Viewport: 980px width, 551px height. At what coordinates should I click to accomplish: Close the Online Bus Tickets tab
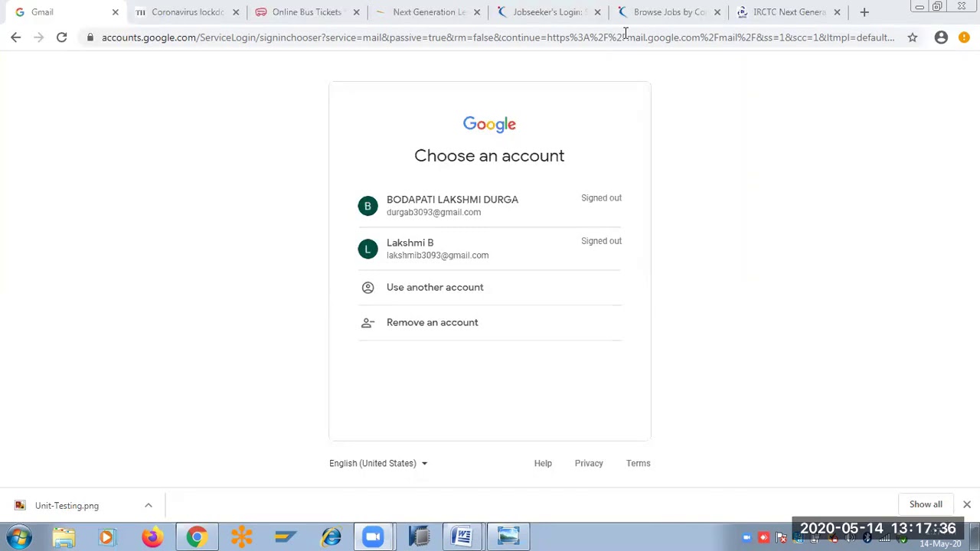tap(356, 12)
